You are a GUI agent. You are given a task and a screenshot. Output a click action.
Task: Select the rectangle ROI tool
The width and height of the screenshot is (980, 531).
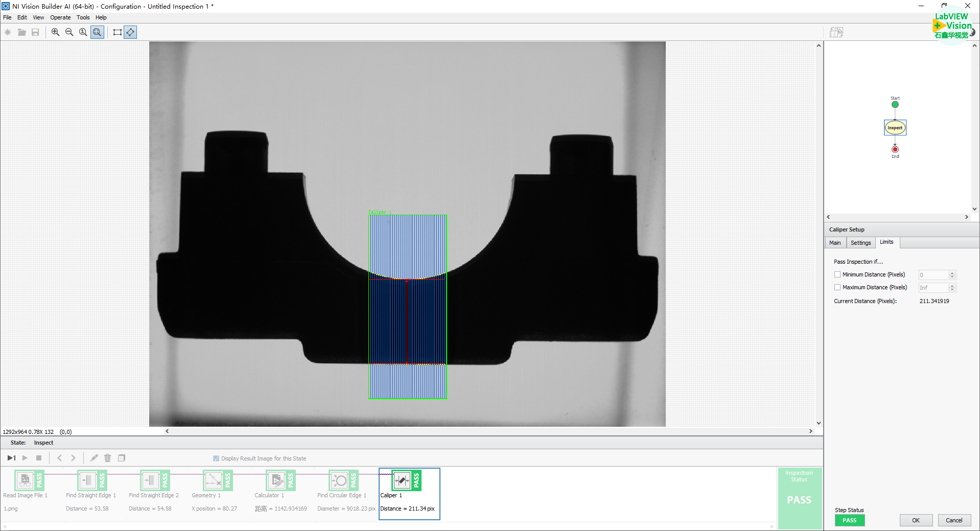coord(117,32)
